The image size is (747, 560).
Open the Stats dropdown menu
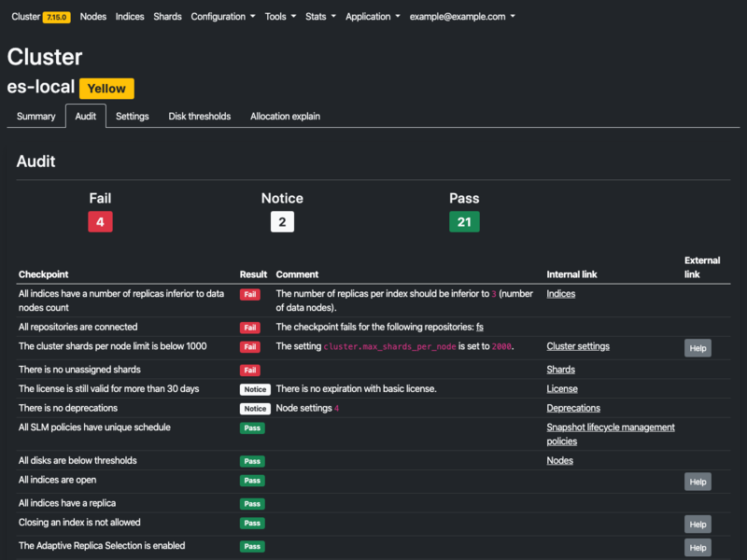[320, 17]
